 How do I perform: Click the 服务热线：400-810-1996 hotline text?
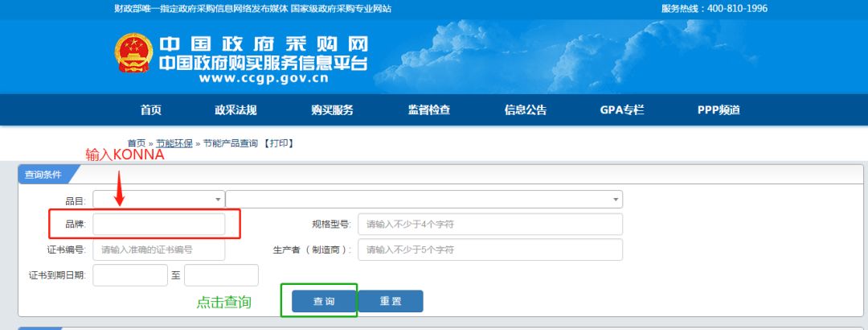(x=714, y=8)
